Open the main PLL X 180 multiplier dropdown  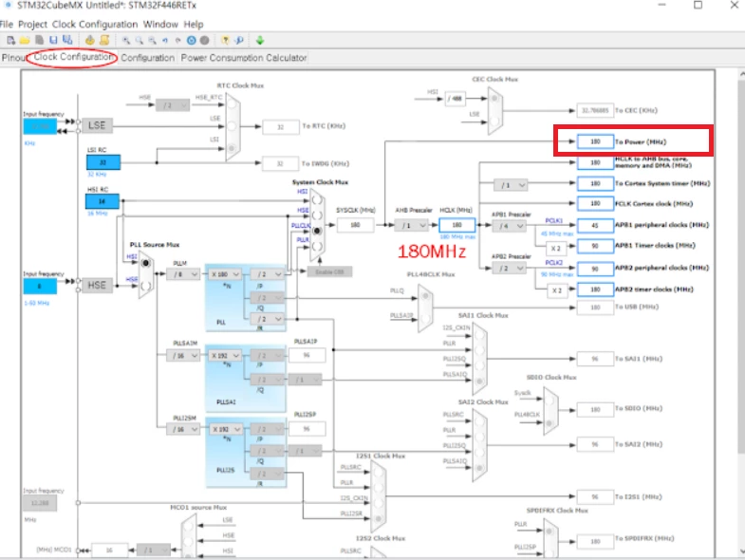[225, 274]
